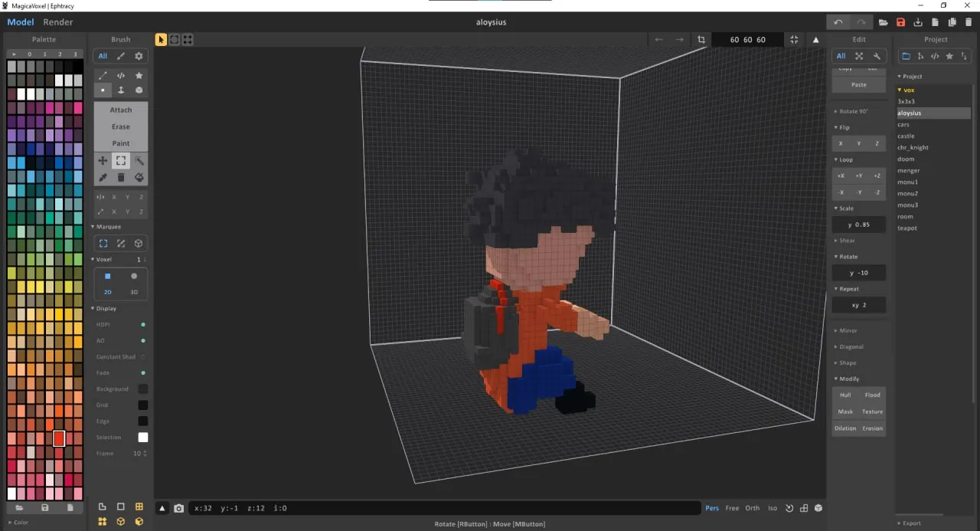The width and height of the screenshot is (980, 531).
Task: Open the camera screenshot tool in status bar
Action: pyautogui.click(x=178, y=507)
